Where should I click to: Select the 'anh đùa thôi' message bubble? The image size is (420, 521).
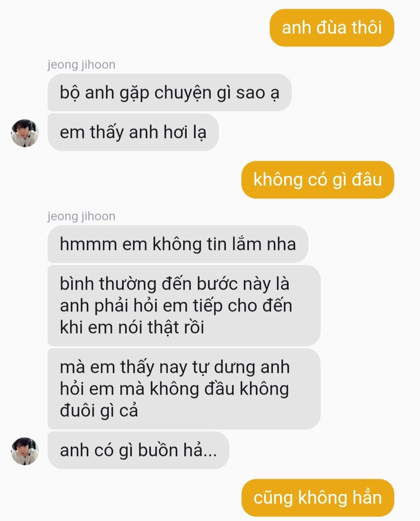coord(332,28)
